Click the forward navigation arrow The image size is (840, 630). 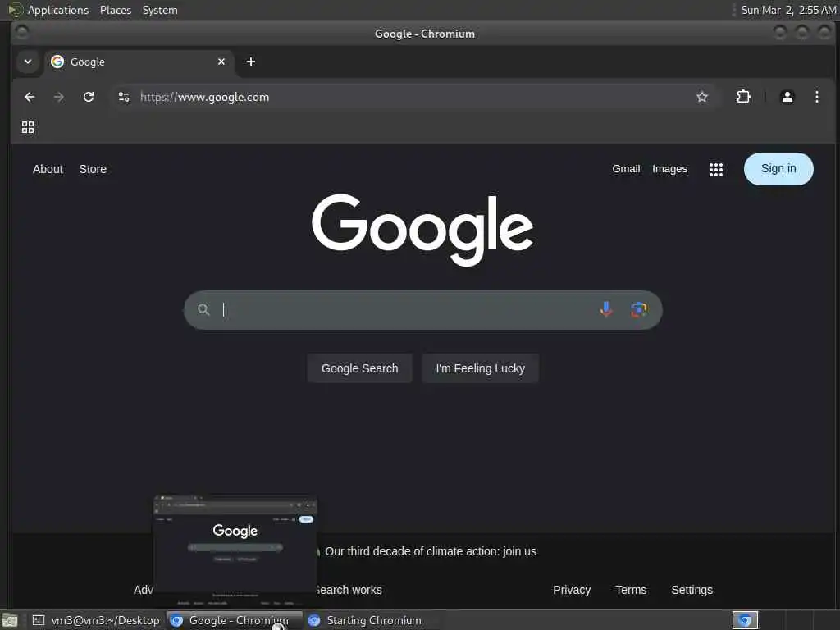(59, 97)
